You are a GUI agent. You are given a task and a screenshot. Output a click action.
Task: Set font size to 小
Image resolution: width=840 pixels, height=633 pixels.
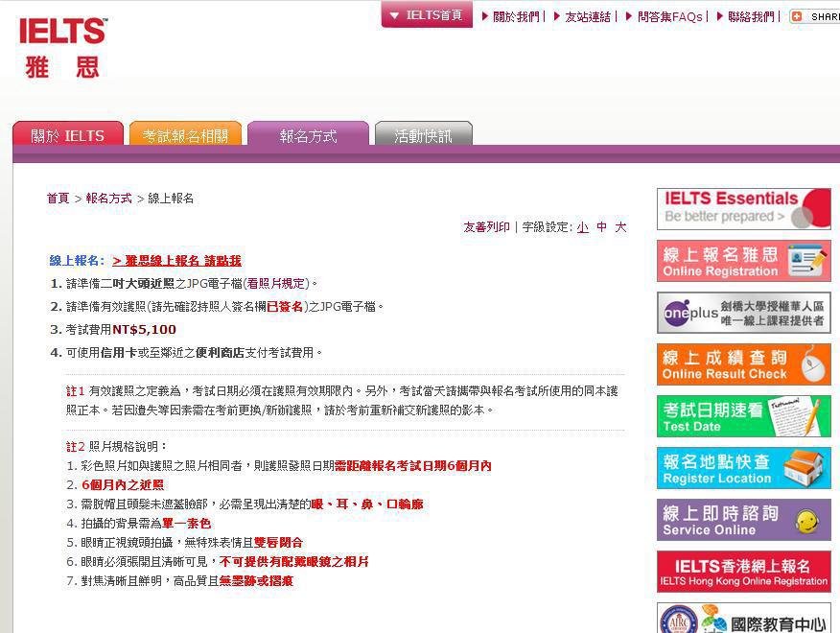click(583, 227)
